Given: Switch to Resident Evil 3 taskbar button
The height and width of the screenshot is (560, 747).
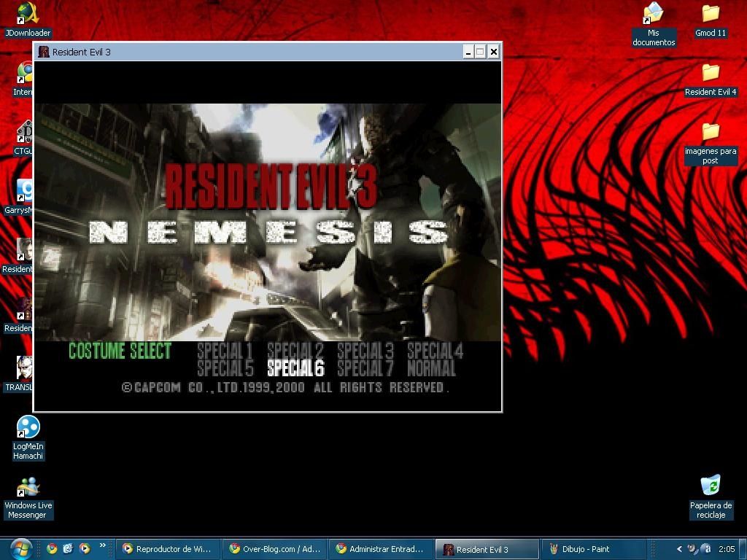Looking at the screenshot, I should coord(487,549).
